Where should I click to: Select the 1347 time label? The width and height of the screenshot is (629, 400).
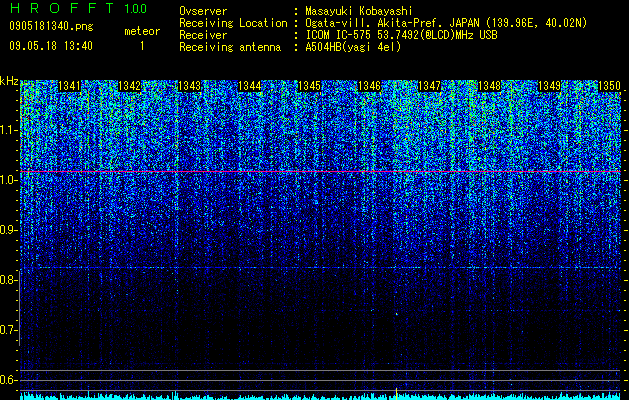click(430, 86)
